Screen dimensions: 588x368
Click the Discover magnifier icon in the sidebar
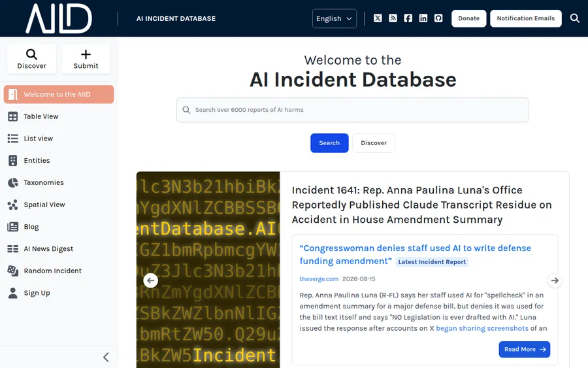click(x=31, y=54)
